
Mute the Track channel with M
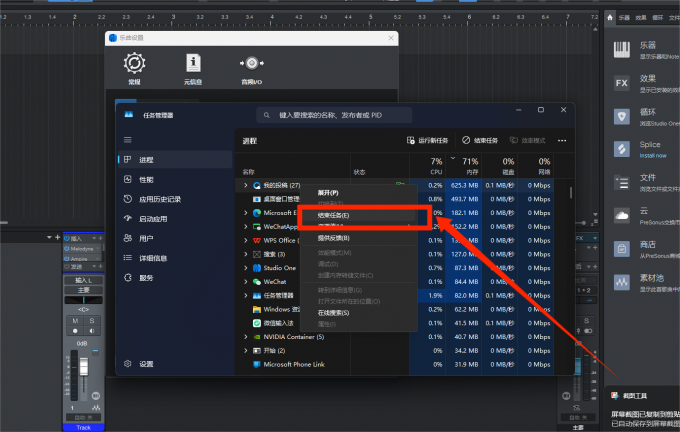[x=75, y=321]
